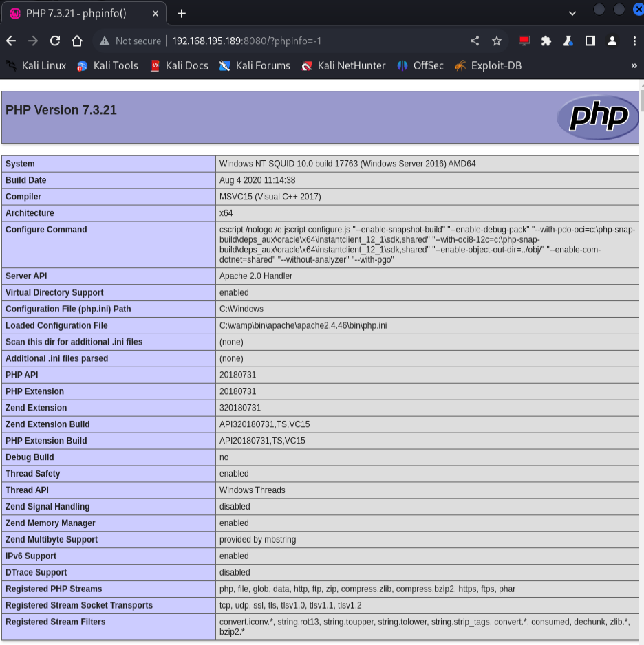Open the OffSec bookmark

[x=420, y=66]
